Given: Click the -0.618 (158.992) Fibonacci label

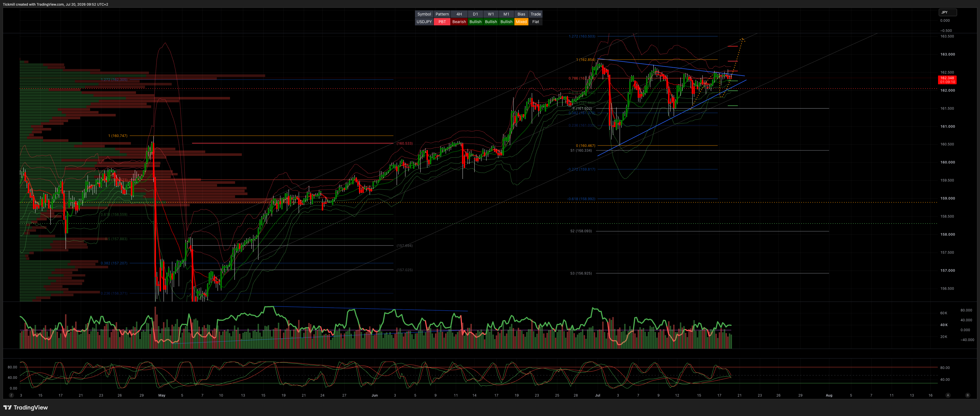Looking at the screenshot, I should click(x=581, y=199).
